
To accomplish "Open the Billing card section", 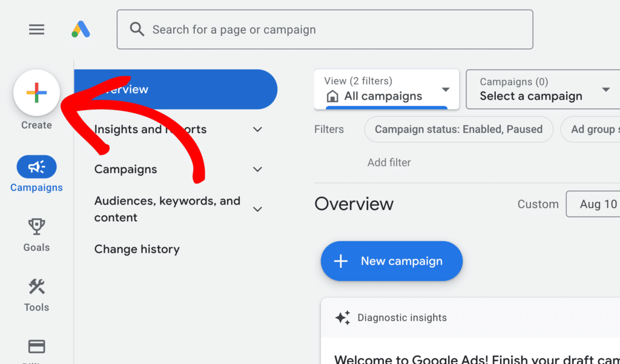I will click(36, 346).
